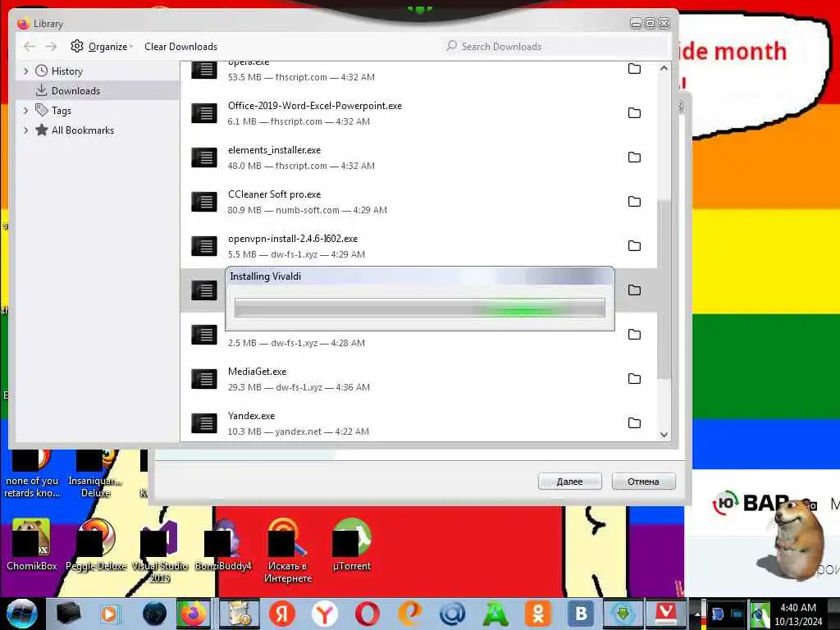This screenshot has width=840, height=630.
Task: Launch Opera from the taskbar
Action: pos(367,614)
